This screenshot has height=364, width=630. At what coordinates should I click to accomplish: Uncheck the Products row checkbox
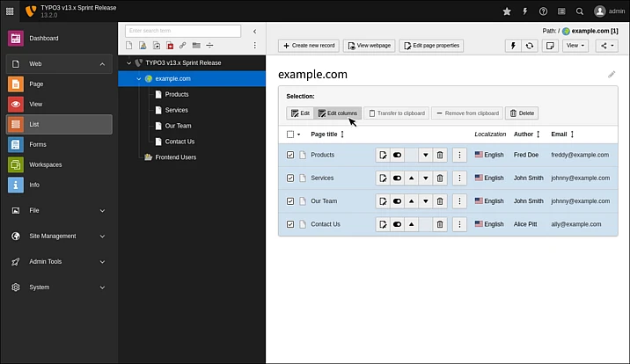point(291,155)
